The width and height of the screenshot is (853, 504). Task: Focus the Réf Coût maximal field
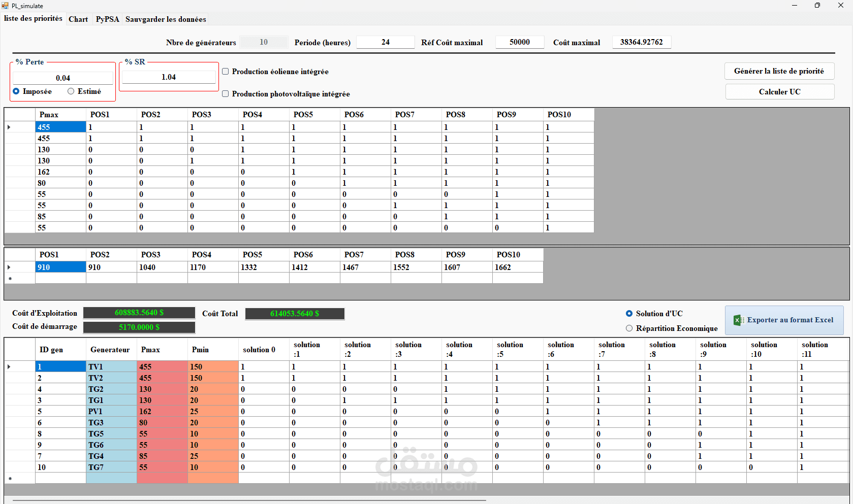(x=520, y=42)
